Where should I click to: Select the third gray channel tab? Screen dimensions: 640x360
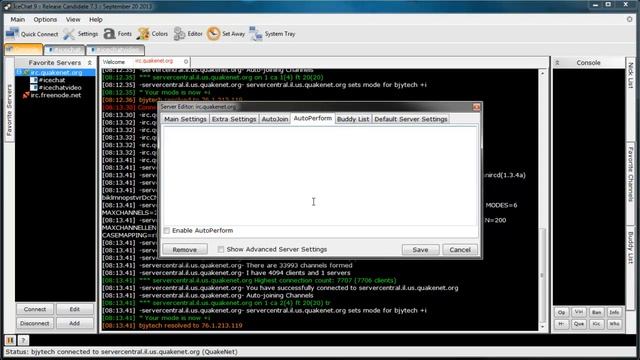[116, 50]
